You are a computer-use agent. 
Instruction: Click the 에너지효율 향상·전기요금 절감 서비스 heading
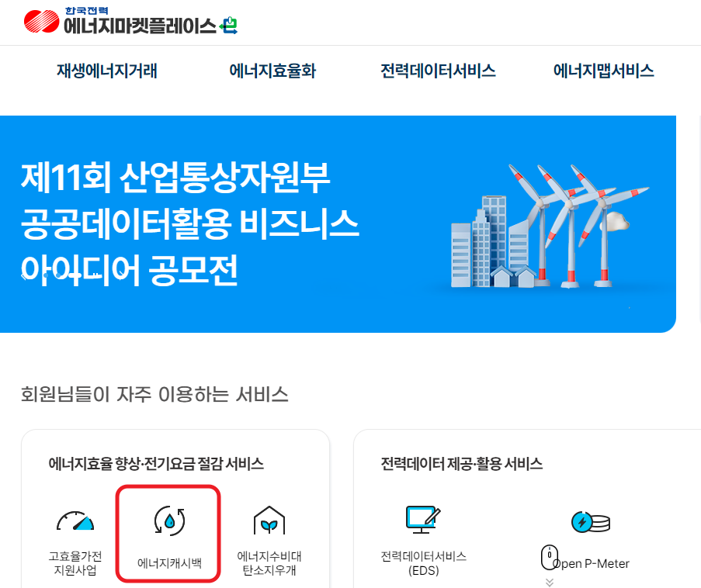(156, 463)
